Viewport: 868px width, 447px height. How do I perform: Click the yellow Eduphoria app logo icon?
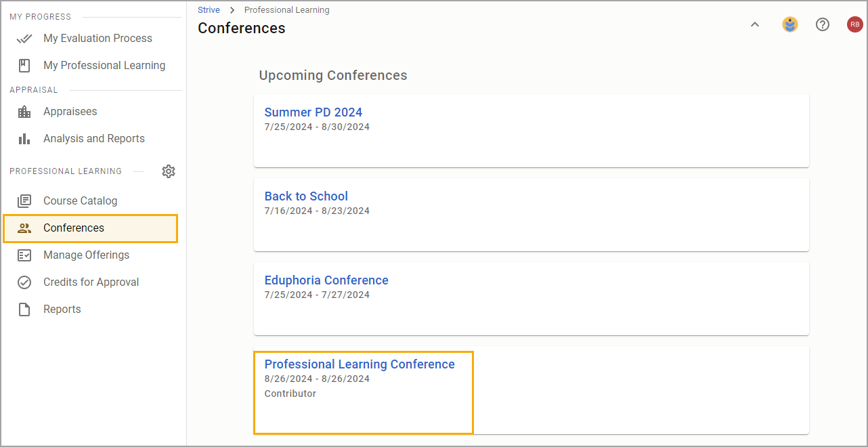click(790, 25)
